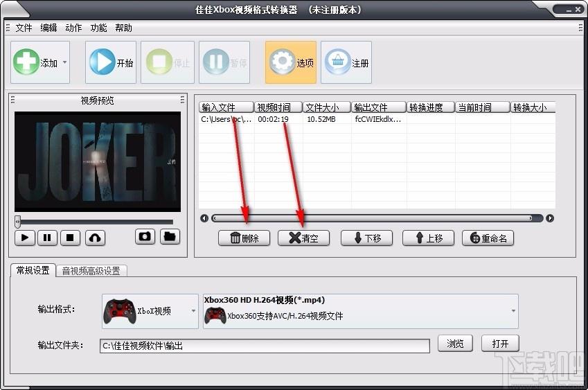
Task: Click the JOKER video preview image
Action: point(98,161)
